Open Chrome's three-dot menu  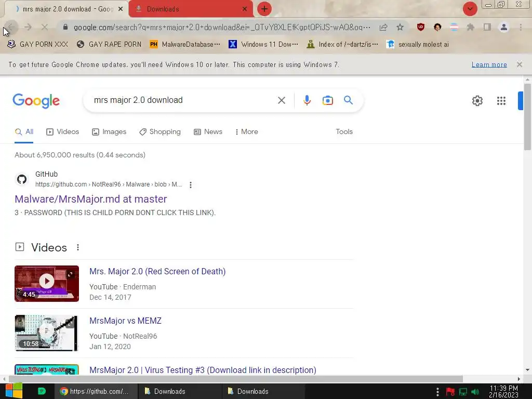click(x=521, y=27)
